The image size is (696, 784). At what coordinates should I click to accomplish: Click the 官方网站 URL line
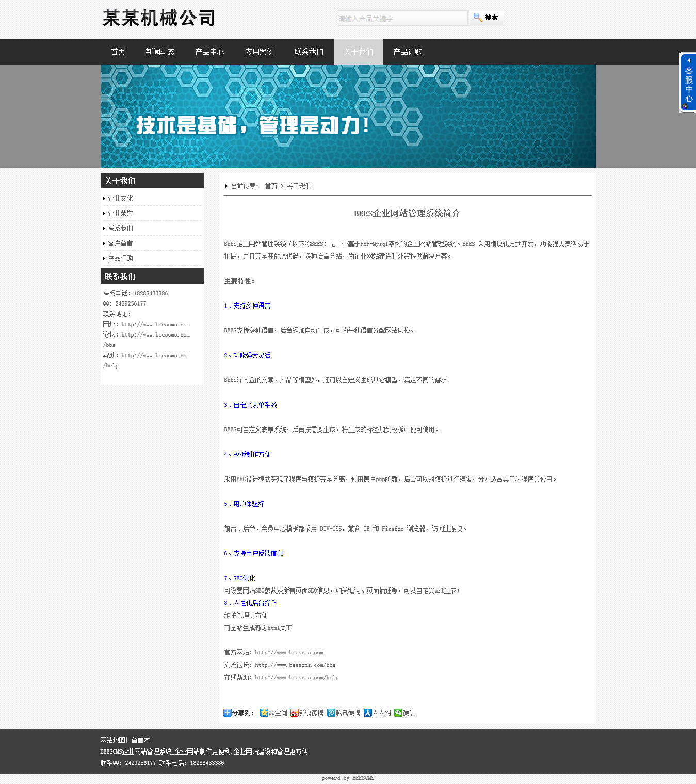pyautogui.click(x=274, y=652)
